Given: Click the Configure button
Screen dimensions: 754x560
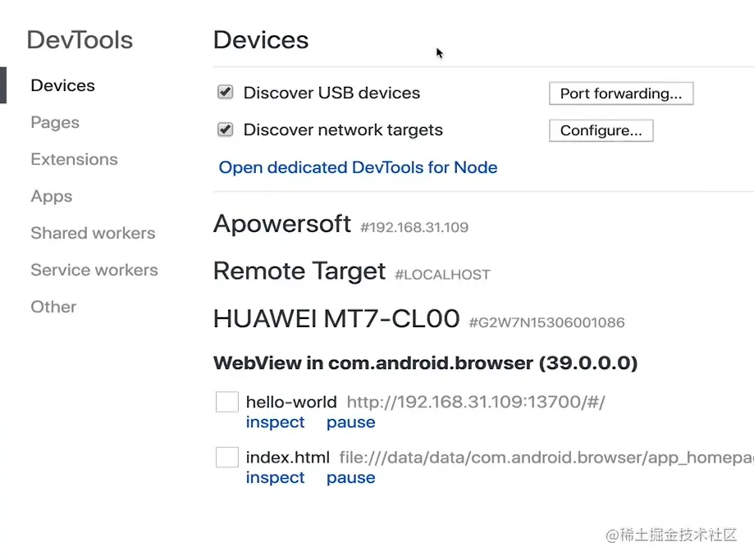Looking at the screenshot, I should click(601, 130).
